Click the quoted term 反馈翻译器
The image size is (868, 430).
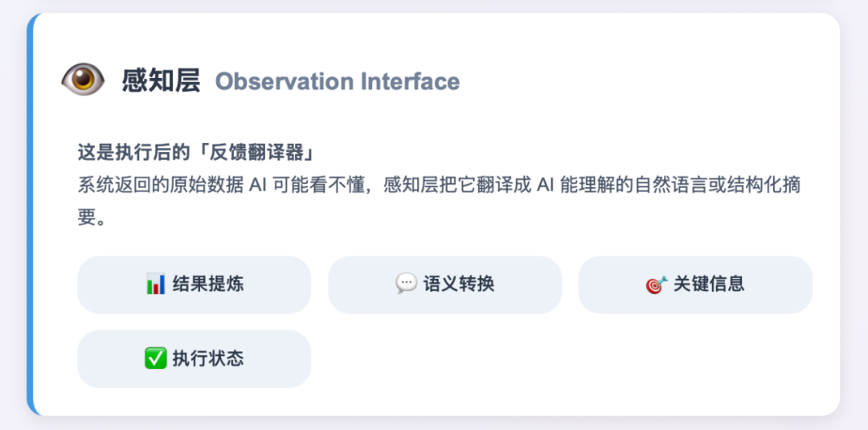pyautogui.click(x=267, y=152)
